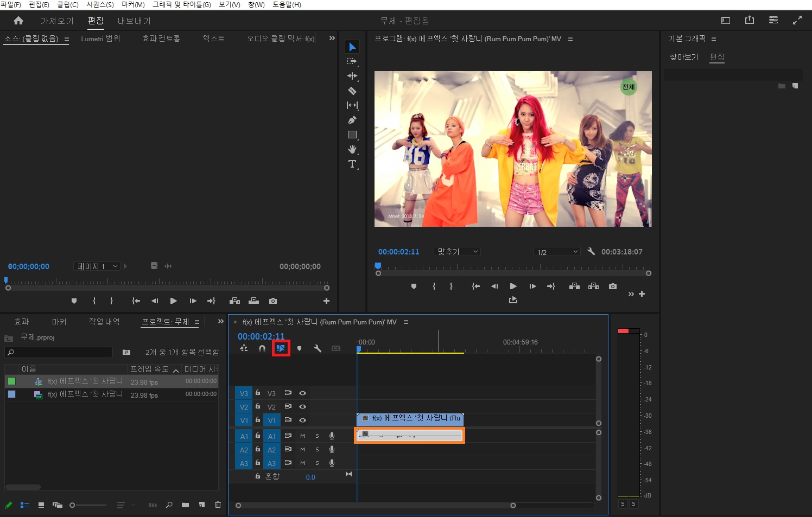
Task: Open the 마커(M) menu
Action: pyautogui.click(x=133, y=5)
